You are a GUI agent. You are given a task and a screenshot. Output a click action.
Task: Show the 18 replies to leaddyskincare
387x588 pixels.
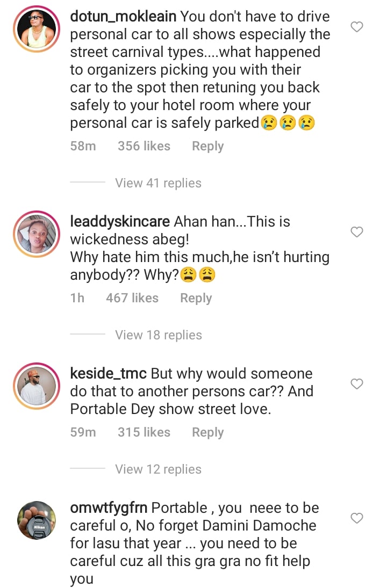(x=158, y=335)
